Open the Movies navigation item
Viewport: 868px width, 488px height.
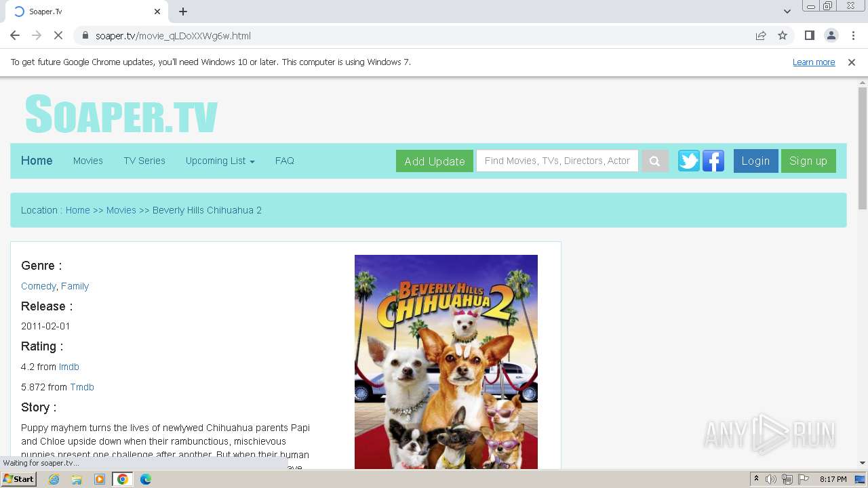tap(88, 161)
